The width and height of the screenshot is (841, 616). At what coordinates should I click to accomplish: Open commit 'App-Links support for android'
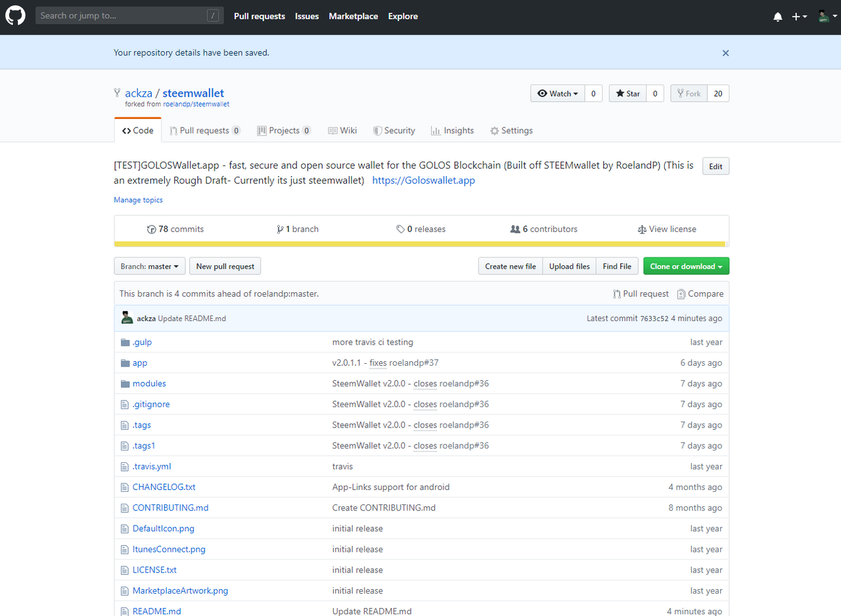391,487
